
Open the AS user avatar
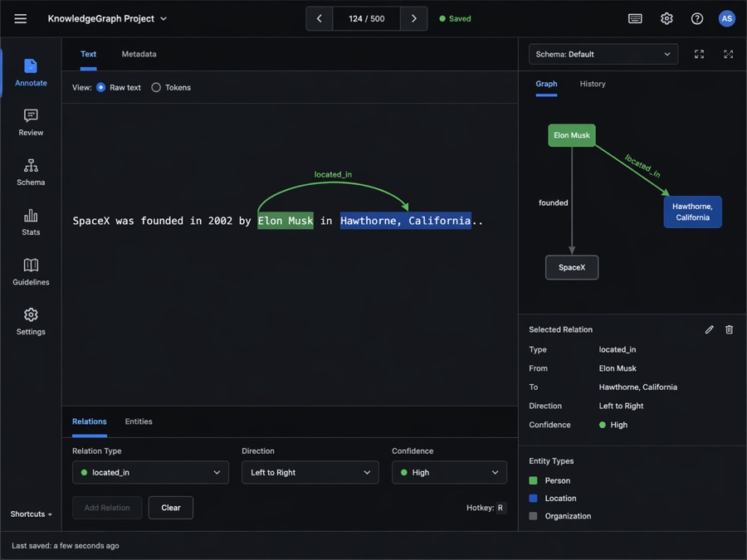[x=726, y=18]
